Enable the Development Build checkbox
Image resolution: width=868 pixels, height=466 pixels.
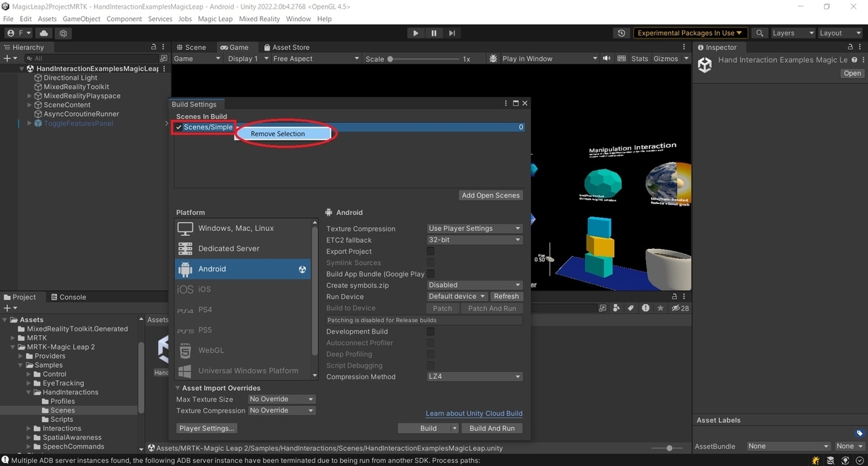pos(430,331)
